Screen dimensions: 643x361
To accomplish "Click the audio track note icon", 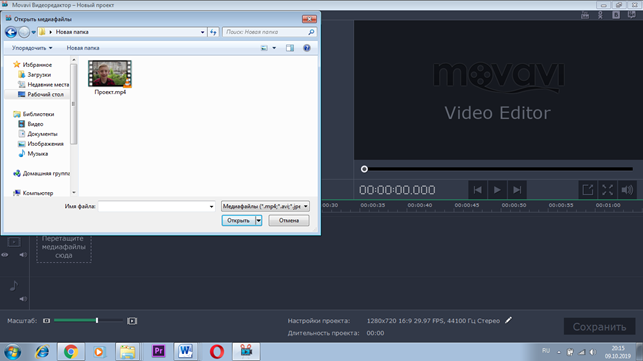I will coord(14,286).
